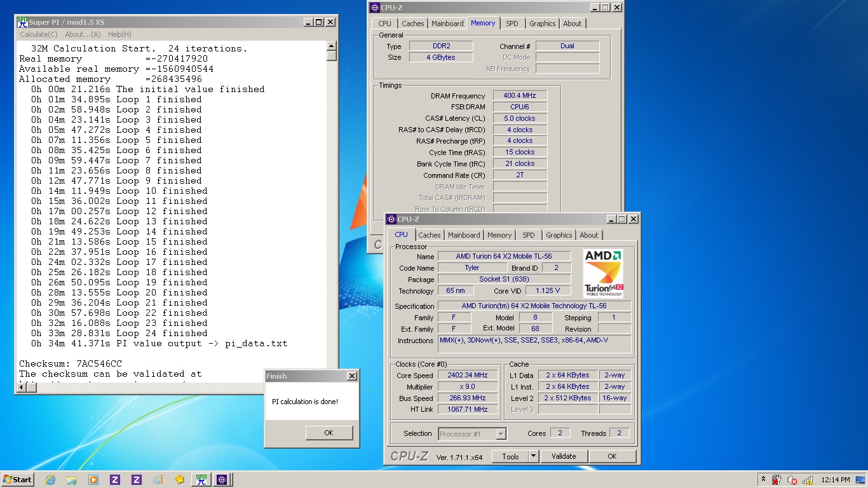Click the yellow star taskbar icon

(179, 480)
